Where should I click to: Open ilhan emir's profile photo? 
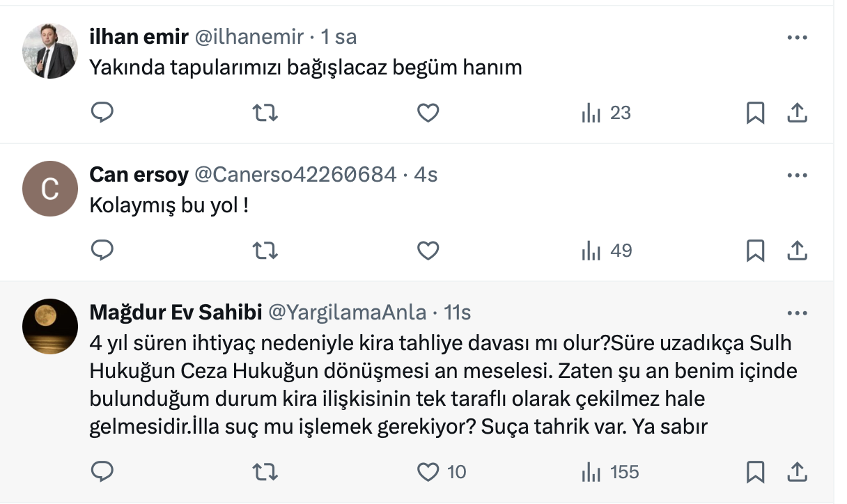pos(50,51)
